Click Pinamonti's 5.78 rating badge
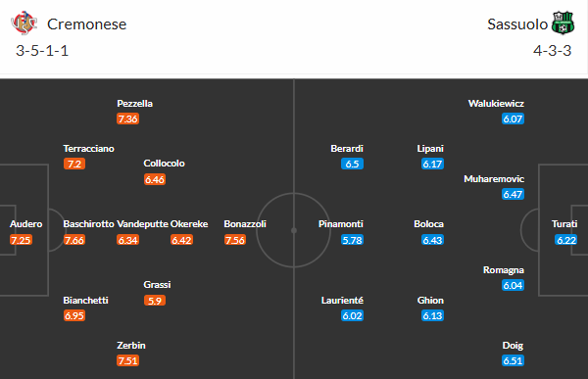 (x=352, y=240)
